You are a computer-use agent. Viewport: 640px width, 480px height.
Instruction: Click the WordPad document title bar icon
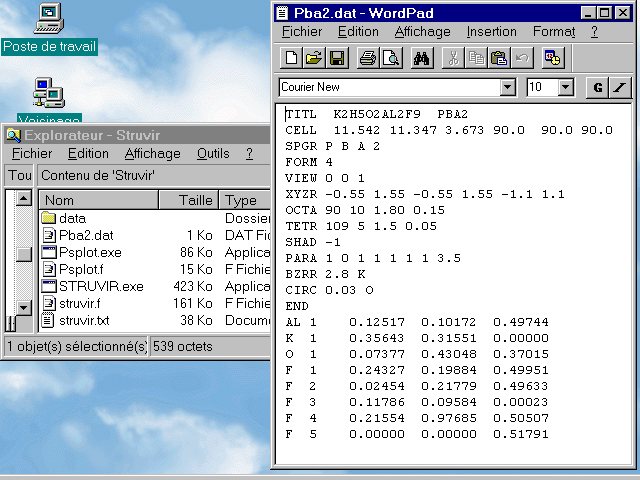(282, 13)
